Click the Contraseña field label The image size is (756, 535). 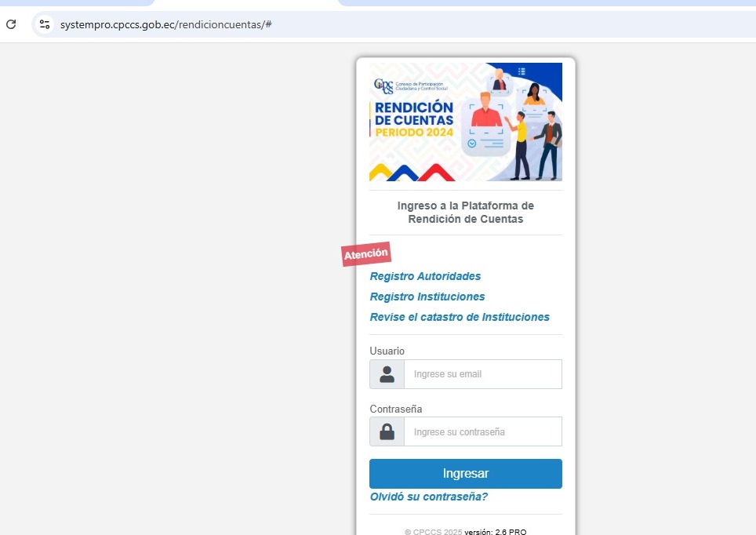click(x=395, y=409)
